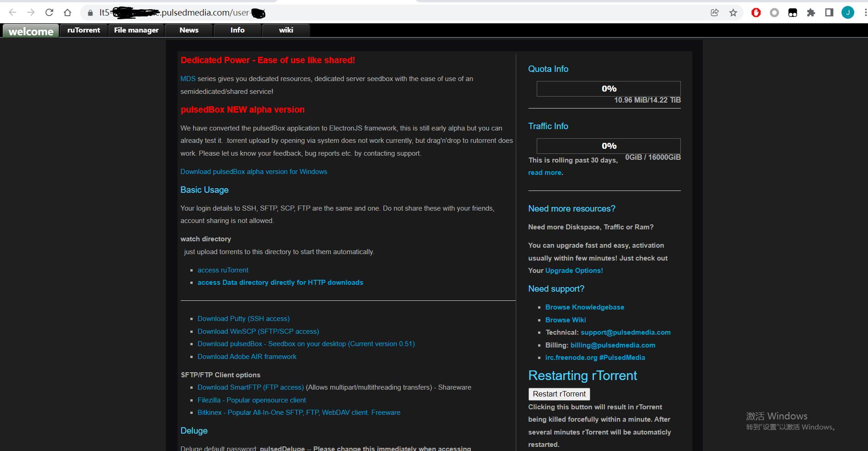Click the 0GiB / 16000GiB value
Viewport: 868px width, 451px height.
pos(653,157)
